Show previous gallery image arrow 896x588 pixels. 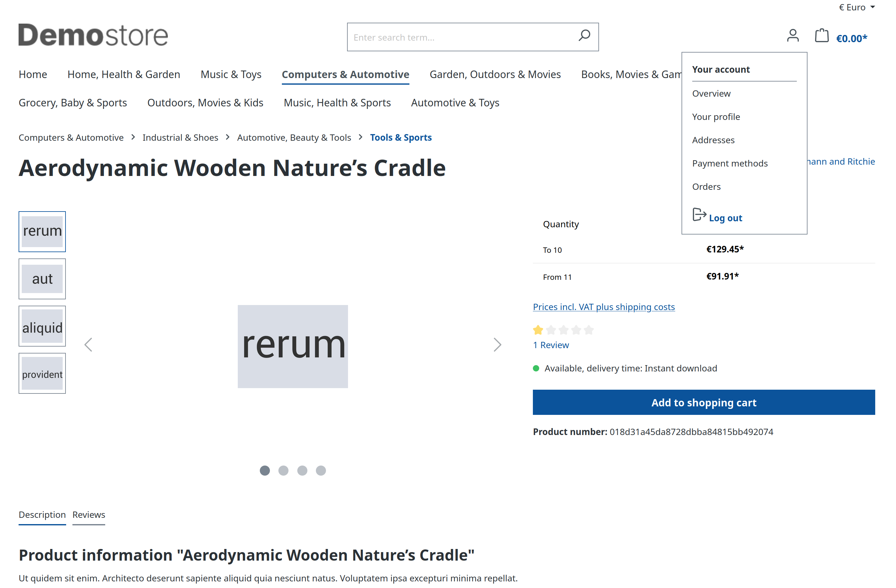pos(88,345)
